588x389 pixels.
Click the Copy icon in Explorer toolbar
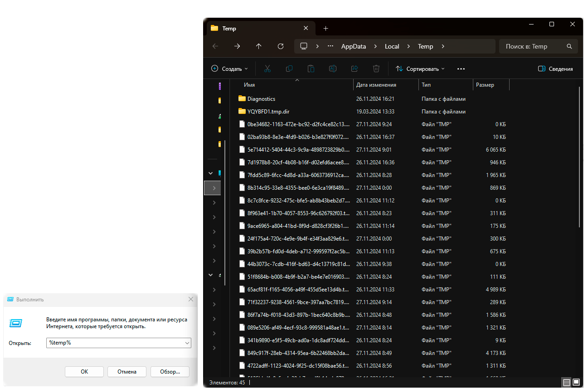[x=289, y=69]
